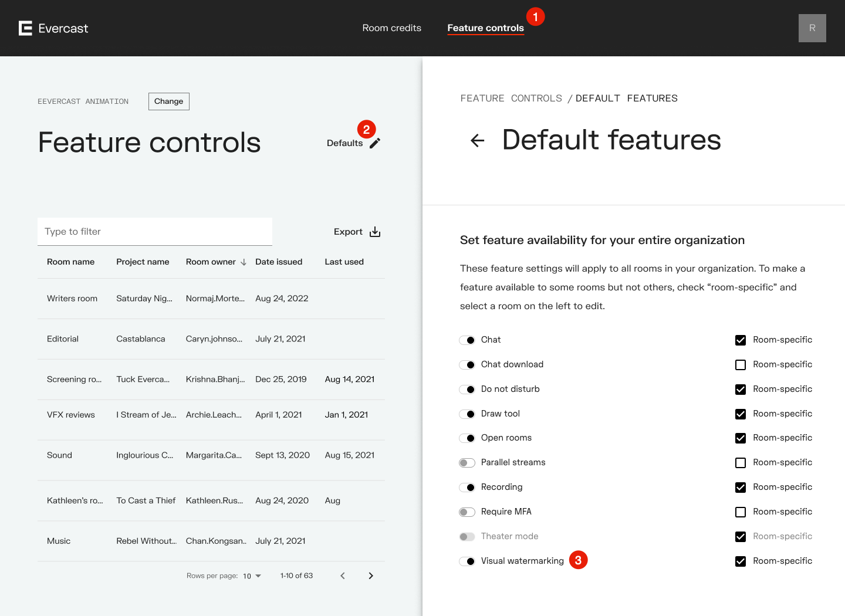The width and height of the screenshot is (845, 616).
Task: Toggle the Visual watermarking switch
Action: pos(467,561)
